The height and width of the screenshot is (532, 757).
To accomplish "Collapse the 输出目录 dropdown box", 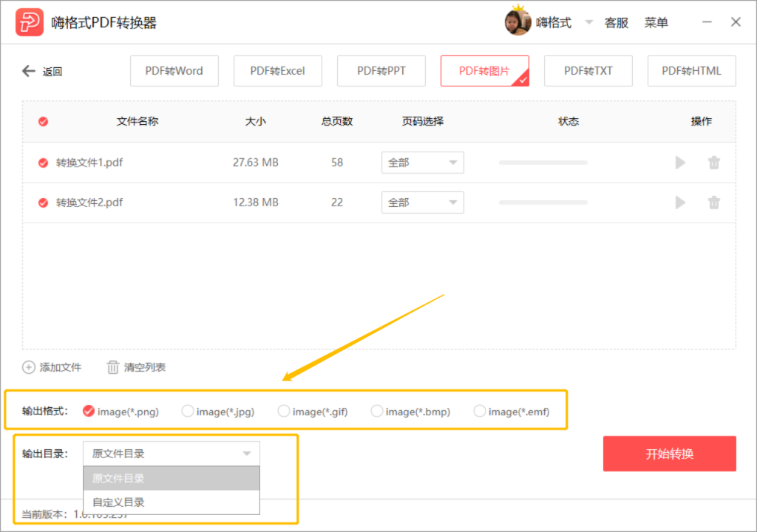I will click(172, 454).
